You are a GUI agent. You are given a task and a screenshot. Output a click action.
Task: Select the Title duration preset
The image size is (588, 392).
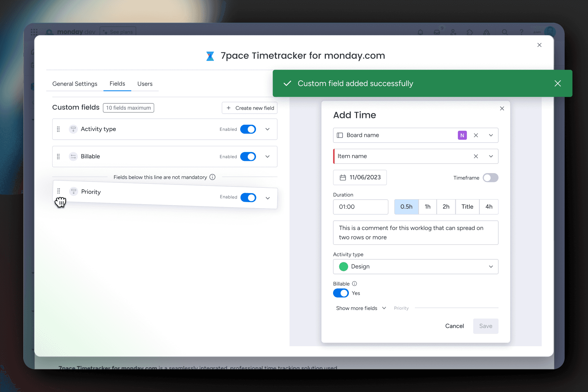pyautogui.click(x=468, y=207)
